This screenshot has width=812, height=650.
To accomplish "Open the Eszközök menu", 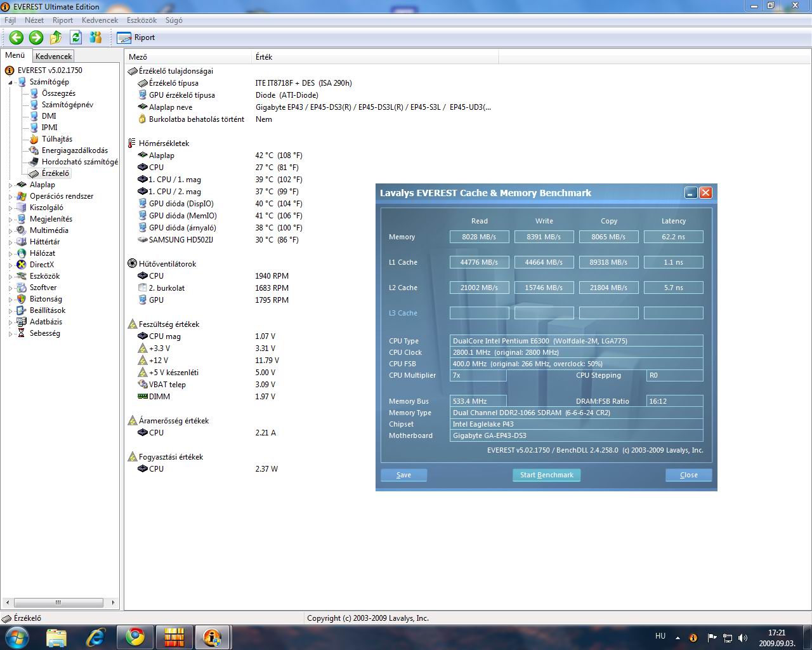I will click(x=141, y=20).
